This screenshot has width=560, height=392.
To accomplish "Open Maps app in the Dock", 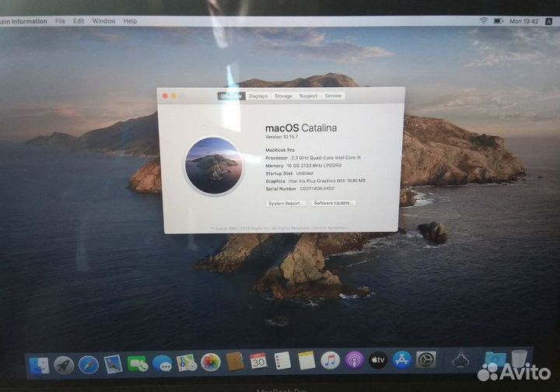I will pyautogui.click(x=187, y=362).
